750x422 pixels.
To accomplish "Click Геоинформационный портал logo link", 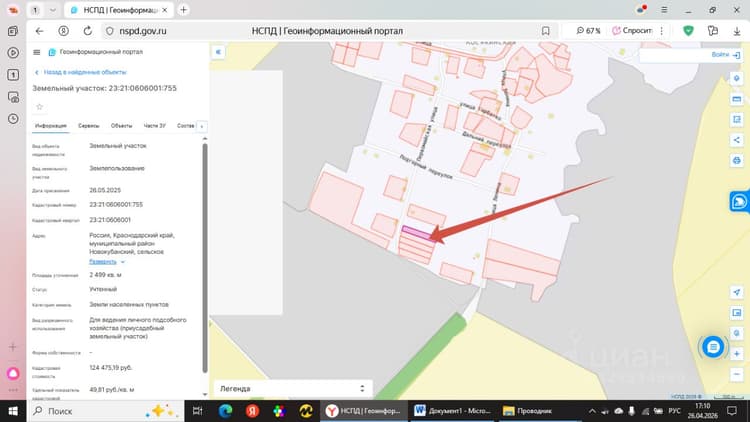I will click(x=96, y=52).
